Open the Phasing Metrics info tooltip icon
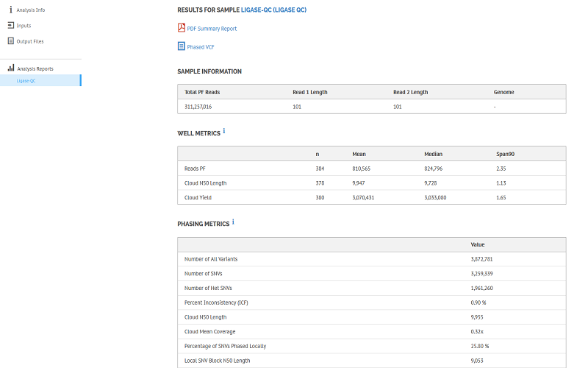 (233, 222)
